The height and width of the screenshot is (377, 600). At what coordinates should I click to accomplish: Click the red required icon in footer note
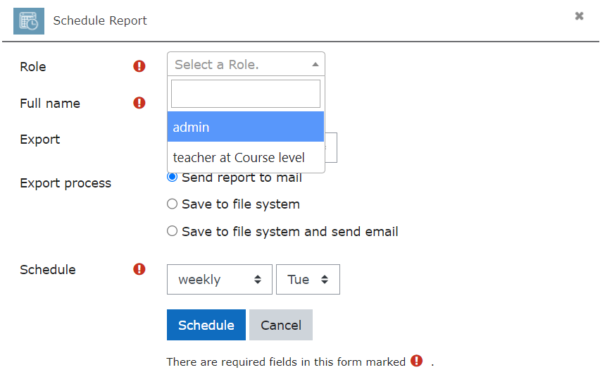pos(416,361)
